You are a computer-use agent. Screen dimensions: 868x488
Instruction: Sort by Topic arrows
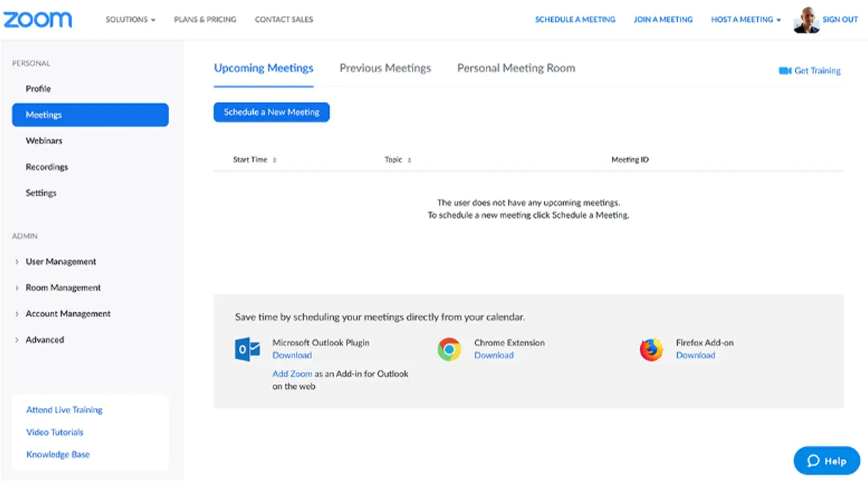point(410,160)
